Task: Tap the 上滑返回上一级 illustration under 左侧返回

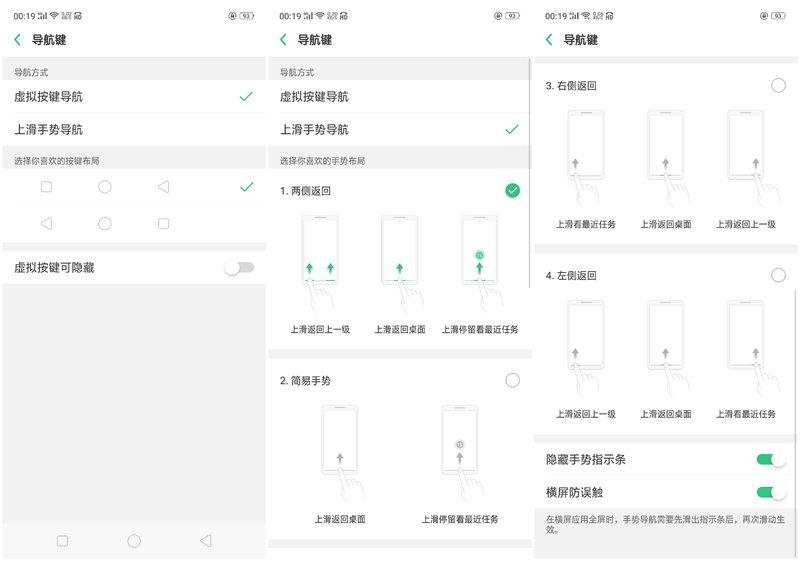Action: point(586,348)
